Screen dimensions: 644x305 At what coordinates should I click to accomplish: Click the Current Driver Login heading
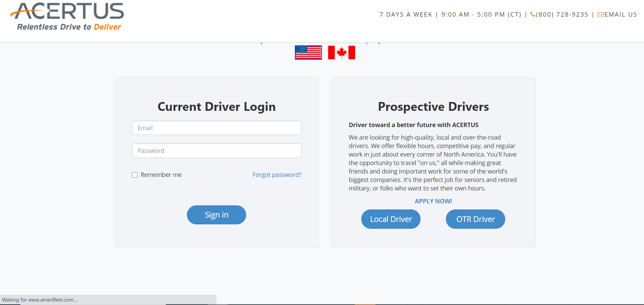coord(216,107)
